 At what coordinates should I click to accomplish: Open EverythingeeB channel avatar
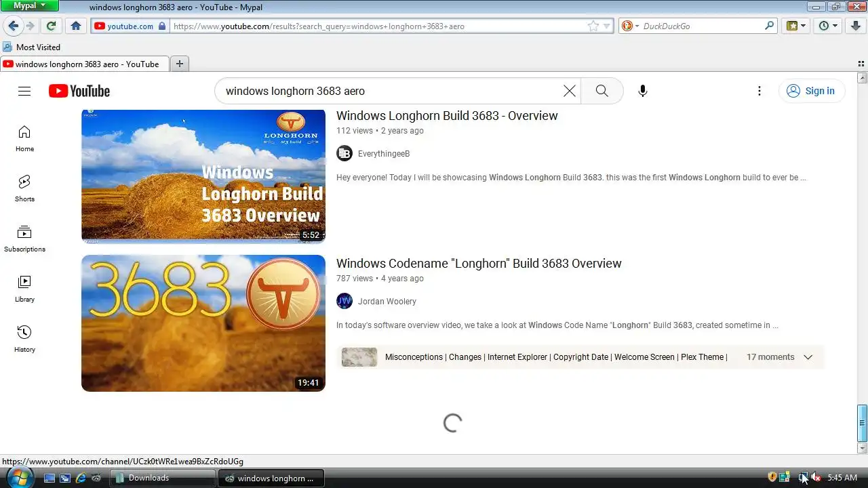pos(344,153)
